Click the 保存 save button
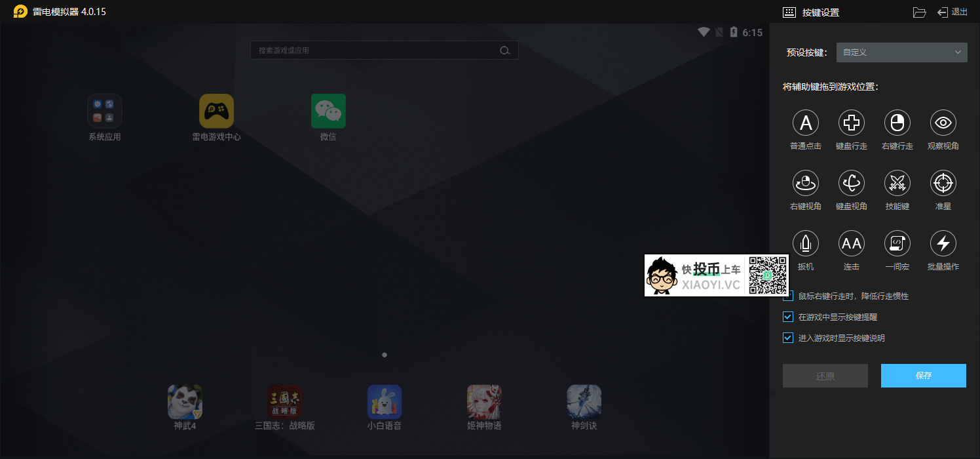The height and width of the screenshot is (459, 980). (x=924, y=376)
